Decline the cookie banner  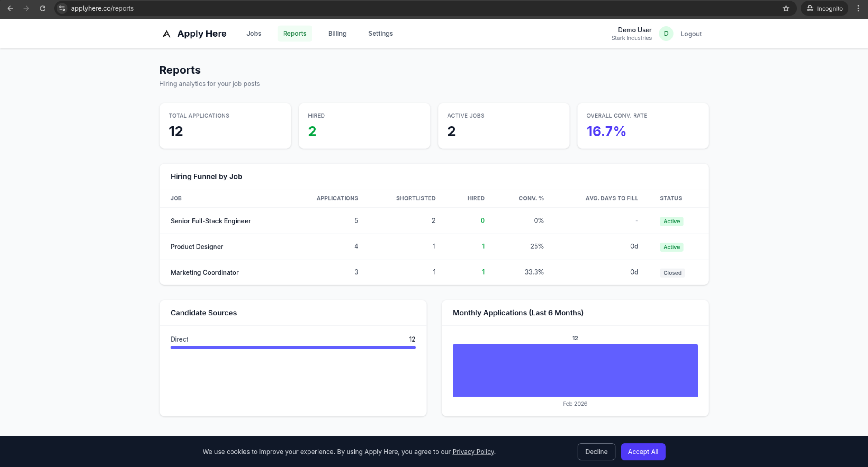pyautogui.click(x=596, y=451)
